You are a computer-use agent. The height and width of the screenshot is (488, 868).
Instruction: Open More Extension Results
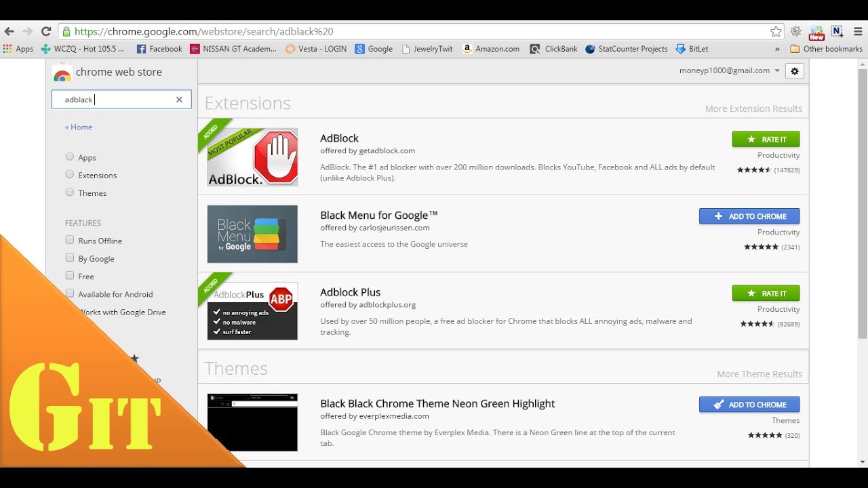click(x=753, y=108)
